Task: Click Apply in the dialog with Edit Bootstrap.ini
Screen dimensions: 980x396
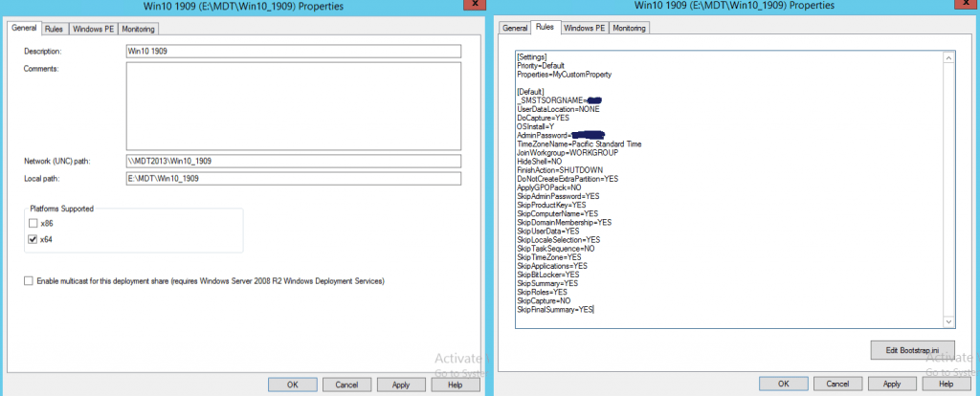Action: [x=892, y=384]
